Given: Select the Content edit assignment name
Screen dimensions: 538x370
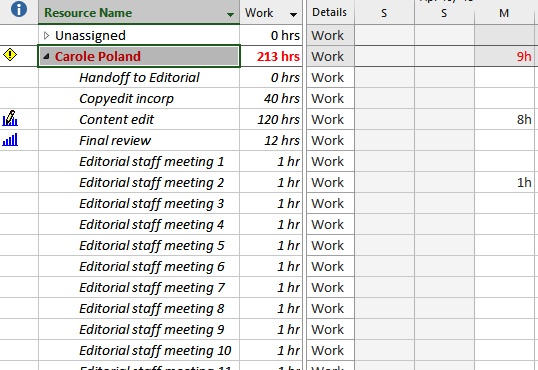Looking at the screenshot, I should pos(117,119).
